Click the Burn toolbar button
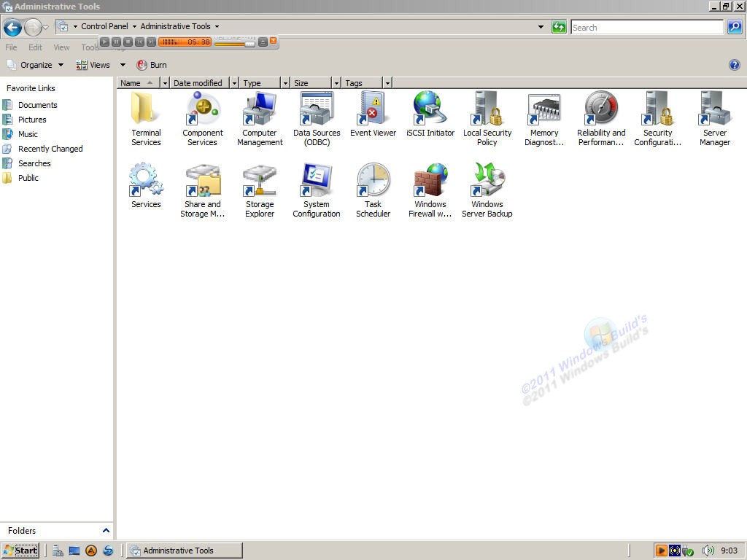This screenshot has width=747, height=560. coord(152,65)
